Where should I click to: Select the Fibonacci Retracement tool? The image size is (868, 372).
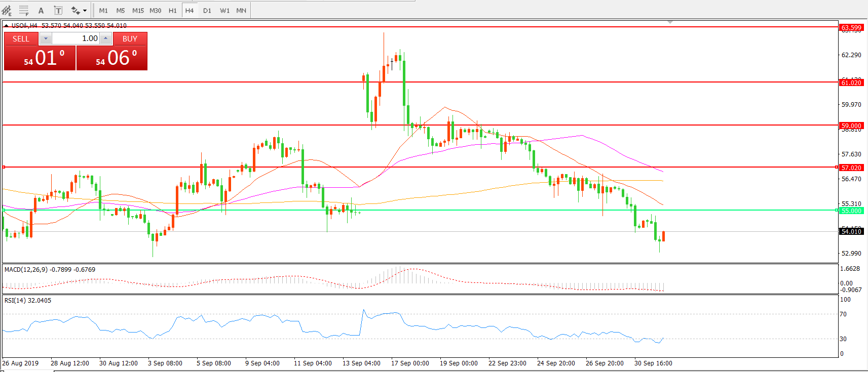[24, 10]
